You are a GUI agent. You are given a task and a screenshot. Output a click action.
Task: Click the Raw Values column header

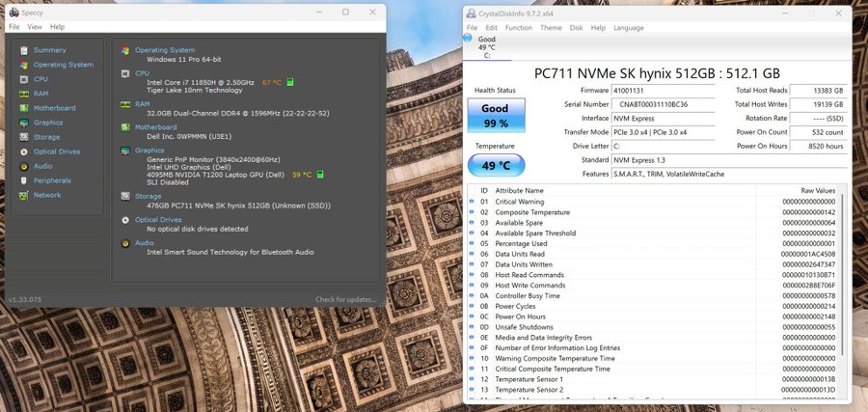pos(817,191)
